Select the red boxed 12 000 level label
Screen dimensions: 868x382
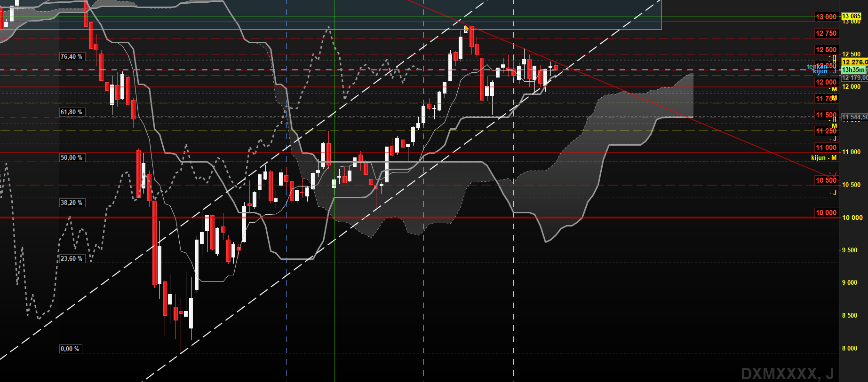pyautogui.click(x=826, y=82)
